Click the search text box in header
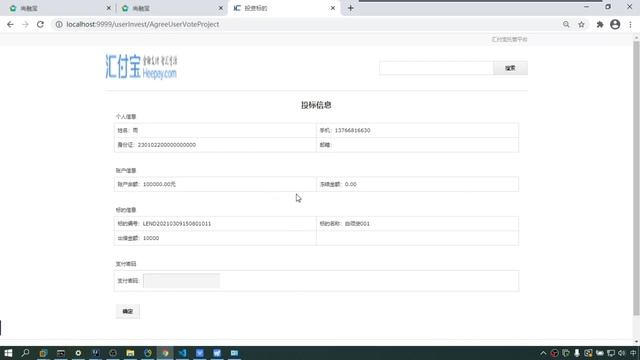 click(436, 68)
